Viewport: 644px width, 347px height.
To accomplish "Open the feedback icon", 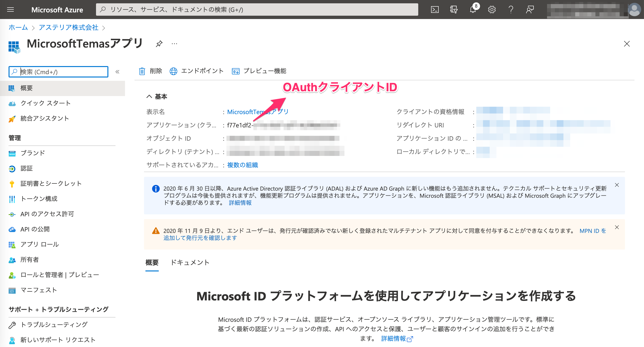I will [x=530, y=10].
